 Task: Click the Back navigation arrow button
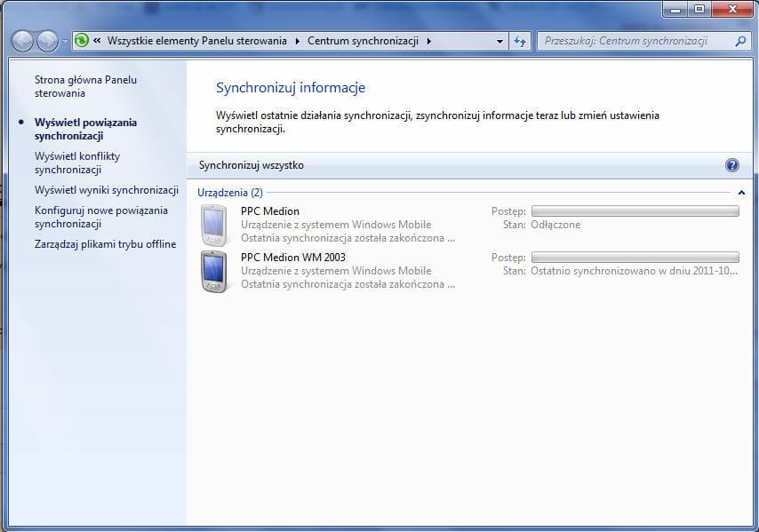click(22, 41)
